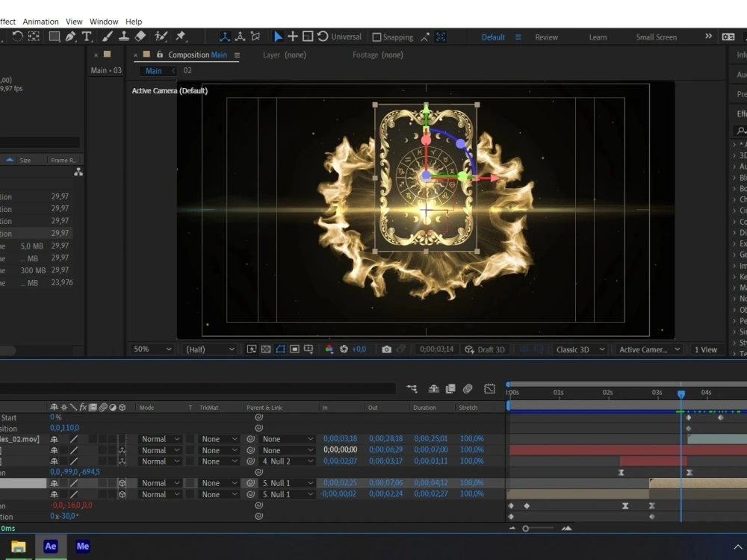Open Composition Main panel menu
This screenshot has height=560, width=747.
coord(237,55)
